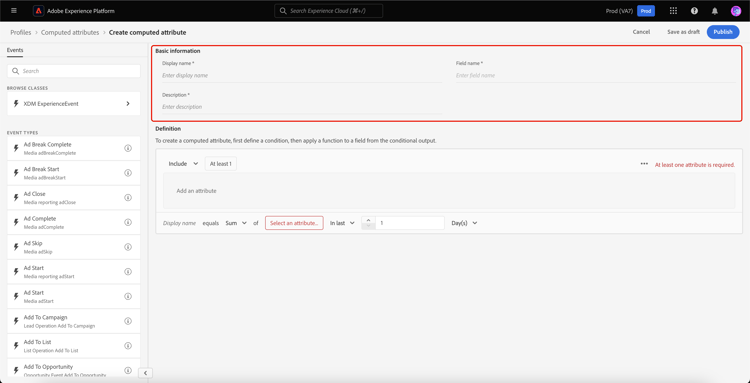Select Ad Break Start event
The height and width of the screenshot is (383, 750).
[x=74, y=173]
